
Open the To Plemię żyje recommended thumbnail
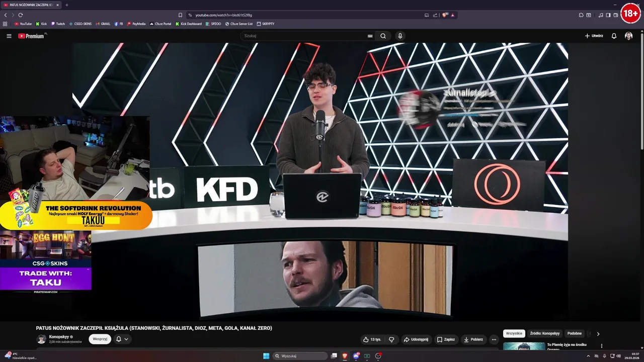click(x=524, y=346)
